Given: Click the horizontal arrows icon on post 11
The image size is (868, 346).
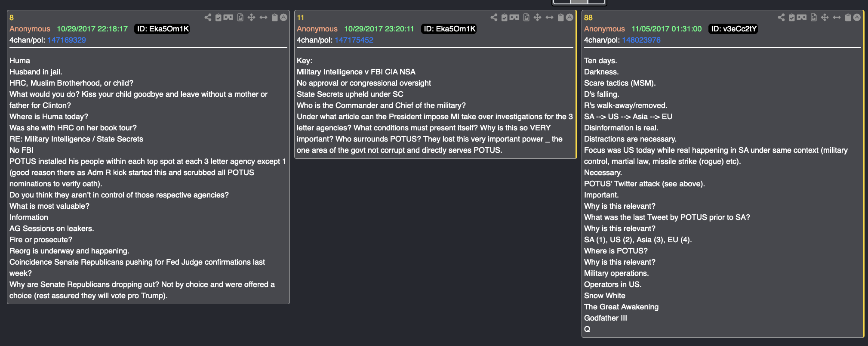Looking at the screenshot, I should pyautogui.click(x=549, y=17).
